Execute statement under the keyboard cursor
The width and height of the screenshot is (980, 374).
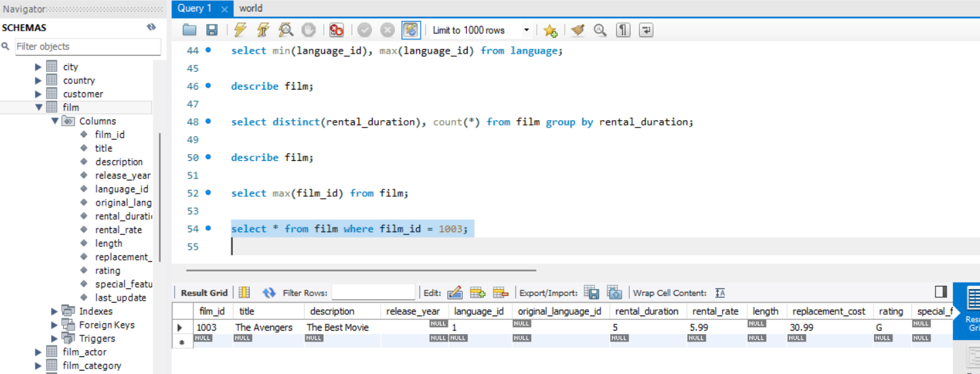click(x=263, y=30)
